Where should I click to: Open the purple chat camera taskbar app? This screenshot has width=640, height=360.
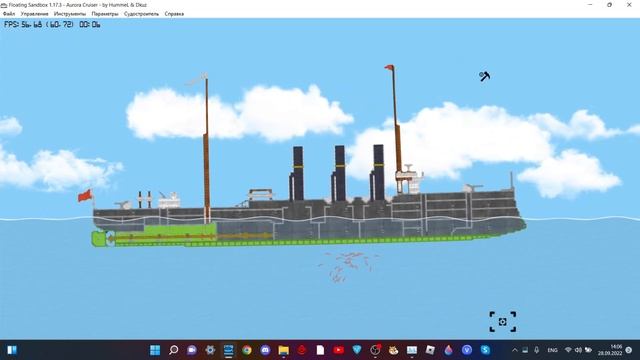click(192, 350)
